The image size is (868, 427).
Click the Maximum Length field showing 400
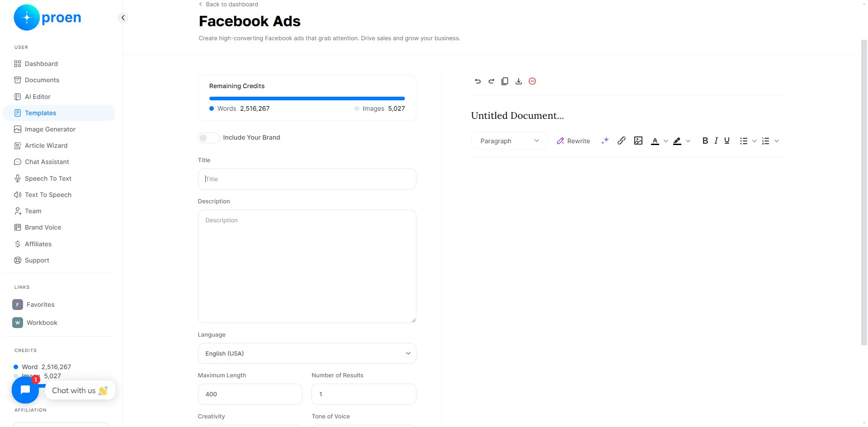point(250,394)
